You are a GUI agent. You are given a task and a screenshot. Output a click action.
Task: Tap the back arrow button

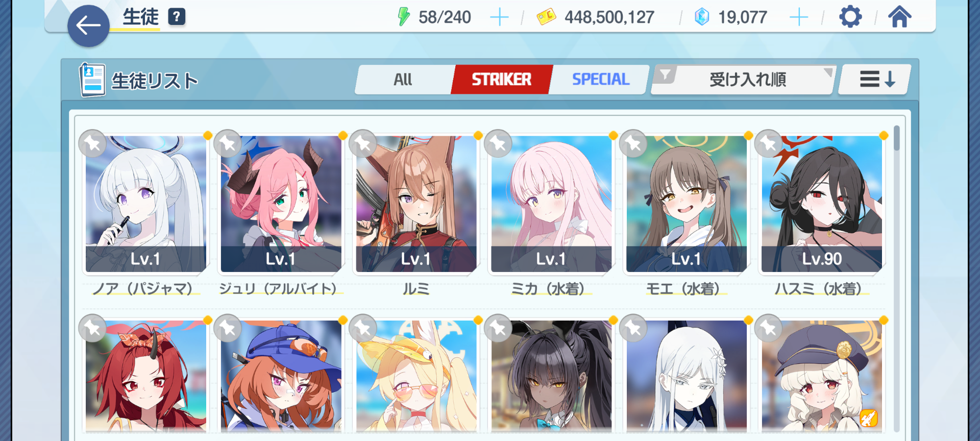coord(88,26)
